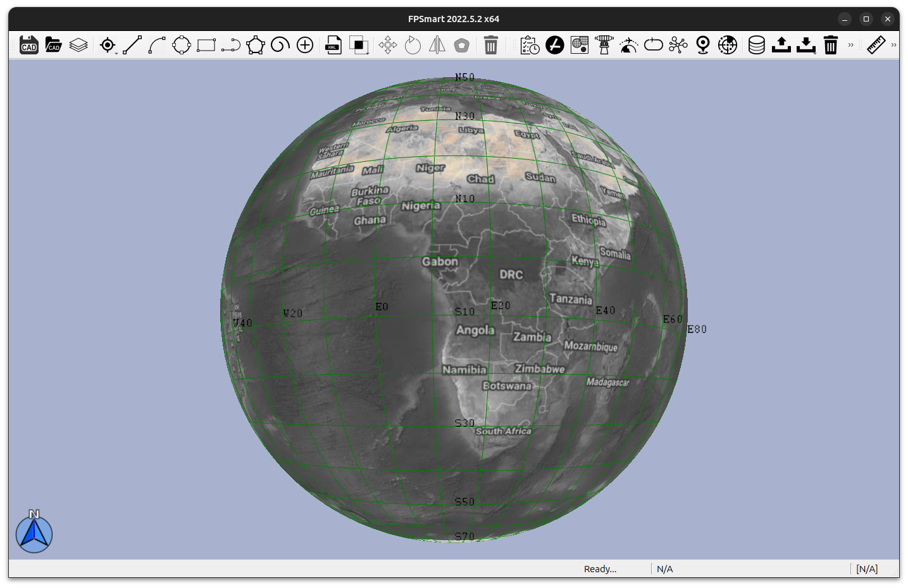Open the control tower icon

(x=604, y=45)
